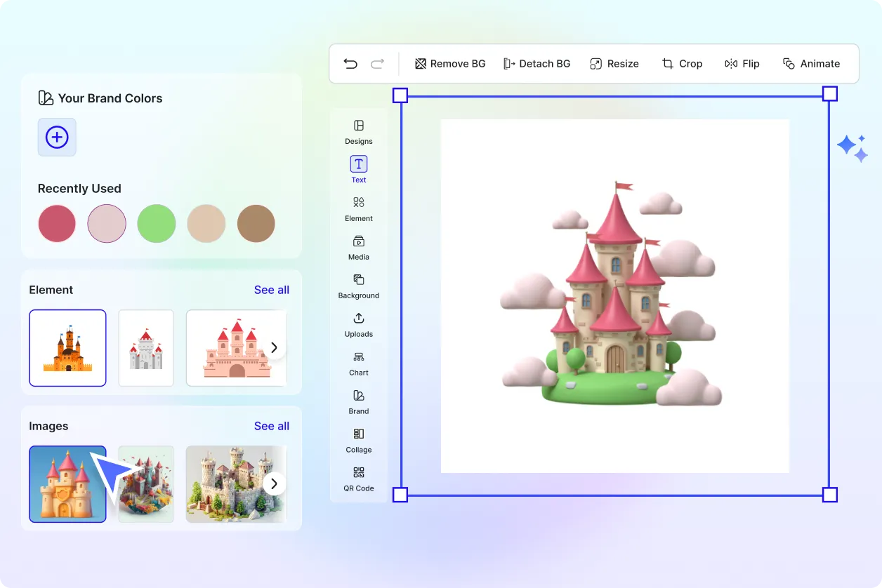Viewport: 882px width, 588px height.
Task: Open the Designs tab
Action: pyautogui.click(x=358, y=133)
